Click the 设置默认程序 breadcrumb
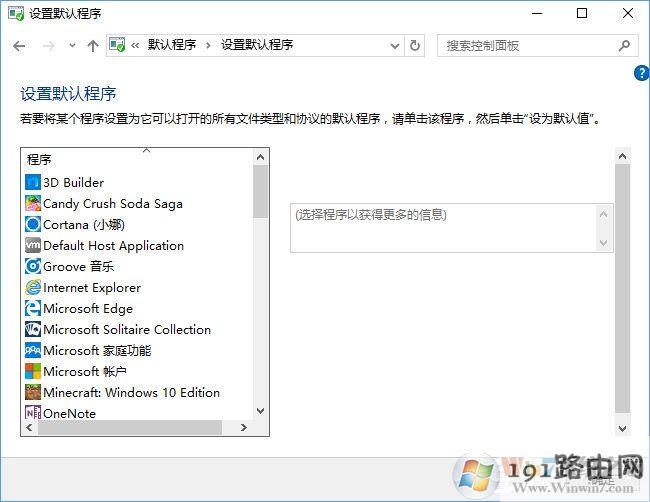 257,45
